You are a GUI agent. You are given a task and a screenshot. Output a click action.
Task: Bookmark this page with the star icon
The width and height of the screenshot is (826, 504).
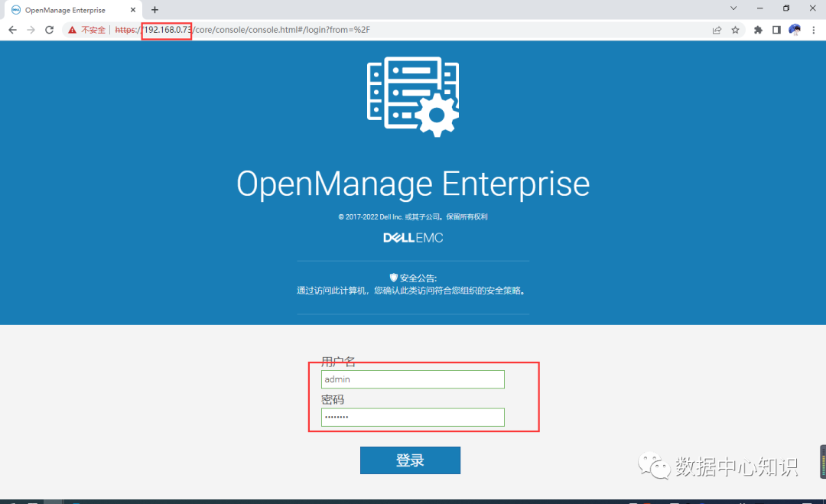(x=736, y=30)
